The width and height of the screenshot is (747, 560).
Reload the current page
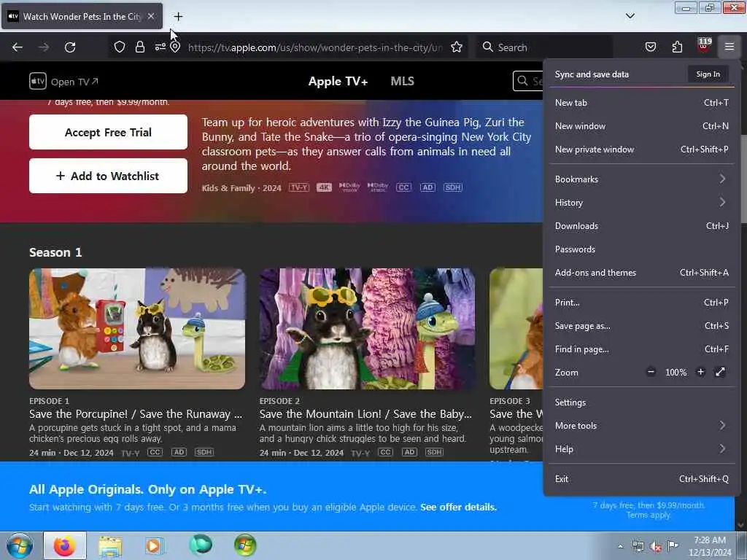(x=70, y=47)
